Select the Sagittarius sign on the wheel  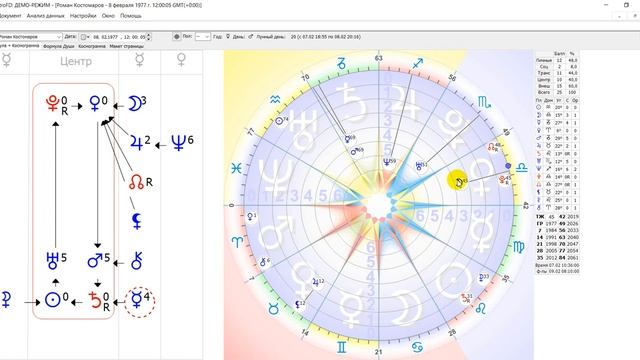pyautogui.click(x=418, y=63)
